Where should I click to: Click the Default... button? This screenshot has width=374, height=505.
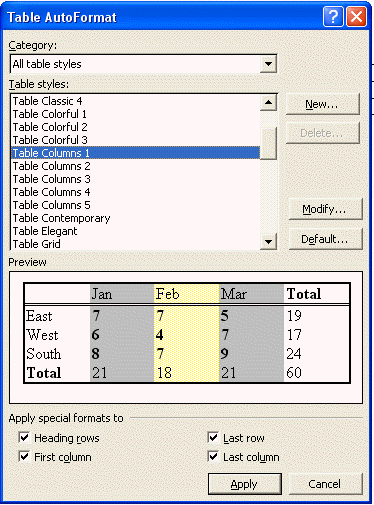point(325,239)
